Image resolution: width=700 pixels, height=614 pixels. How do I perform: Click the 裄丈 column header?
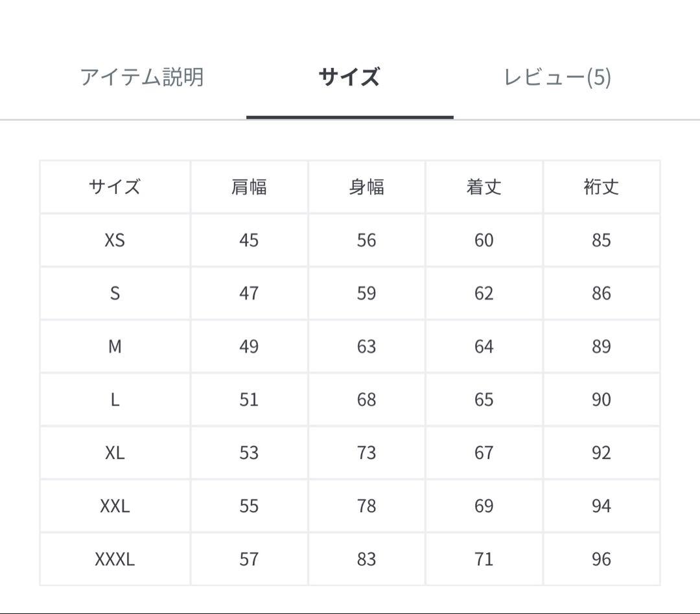[x=602, y=187]
